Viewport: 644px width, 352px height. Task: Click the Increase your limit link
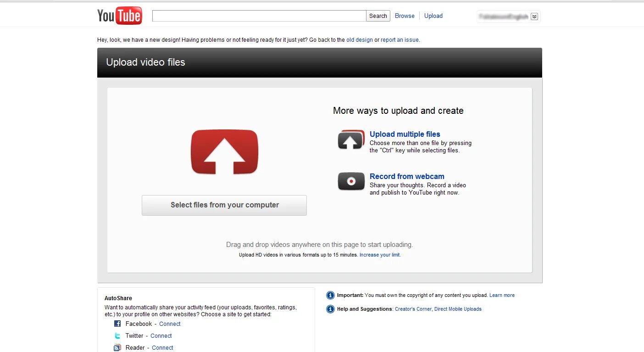click(380, 255)
